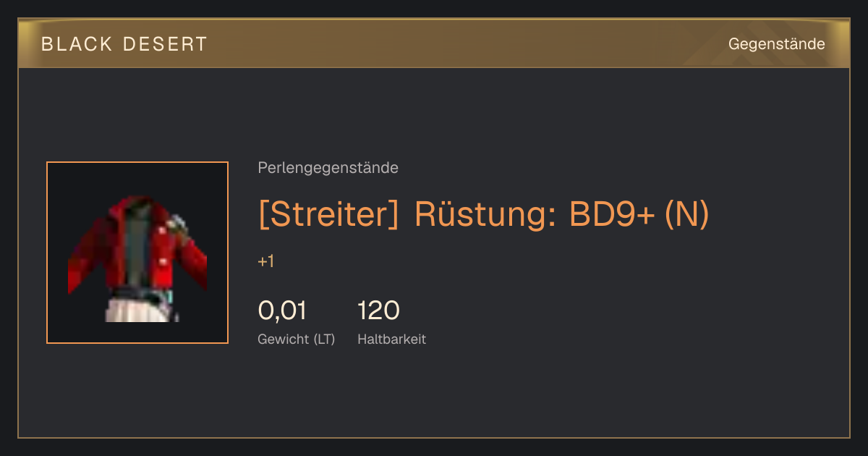Open the [Streiter] Rüstung: BD9+ (N) title

[x=484, y=214]
